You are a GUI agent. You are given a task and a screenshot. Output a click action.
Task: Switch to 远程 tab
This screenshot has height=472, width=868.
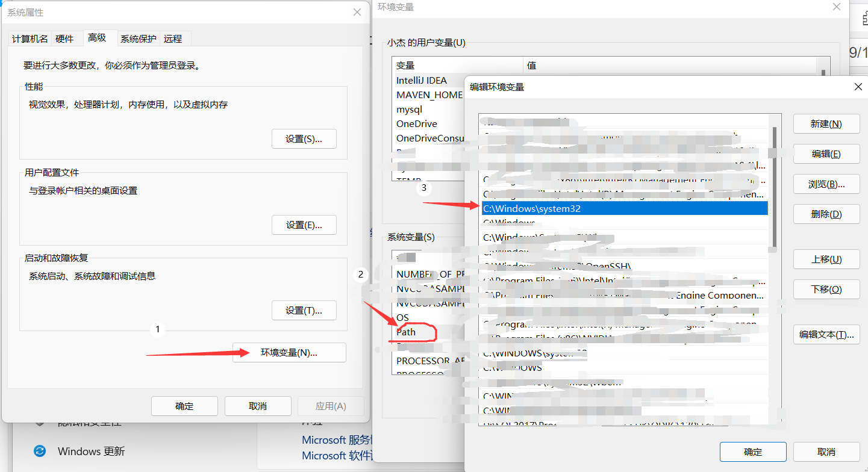[173, 39]
